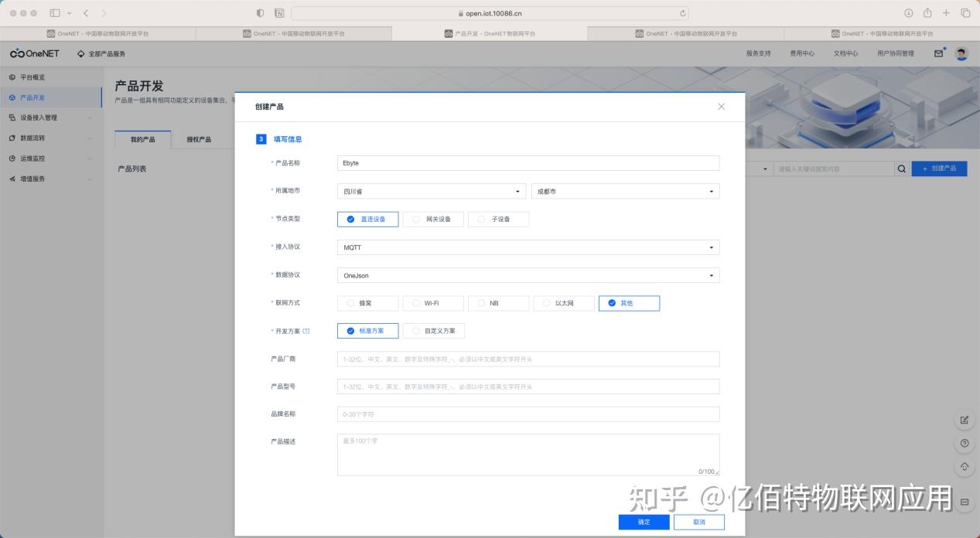Click the 产品描述 text area
This screenshot has width=980, height=538.
(x=528, y=452)
